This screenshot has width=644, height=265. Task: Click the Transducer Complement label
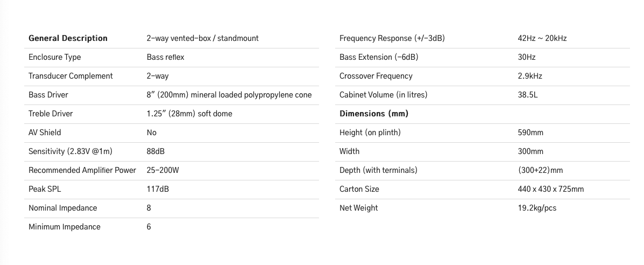pos(70,76)
